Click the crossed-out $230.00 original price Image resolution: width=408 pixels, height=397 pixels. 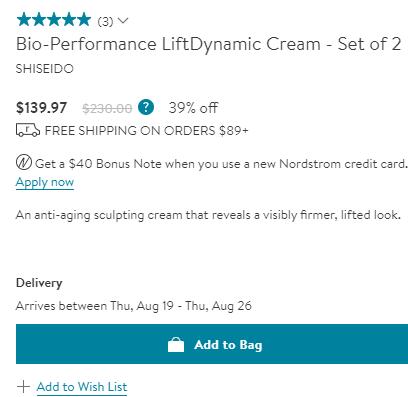[107, 108]
